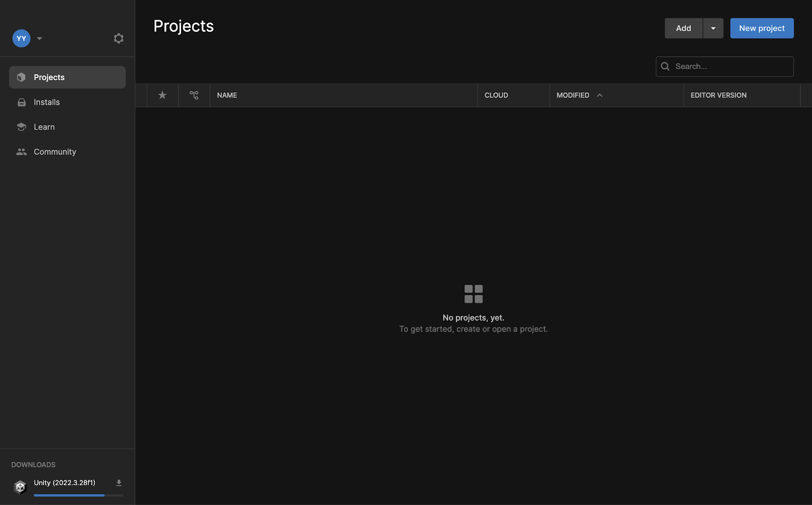Select the EDITOR VERSION column header

coord(718,95)
